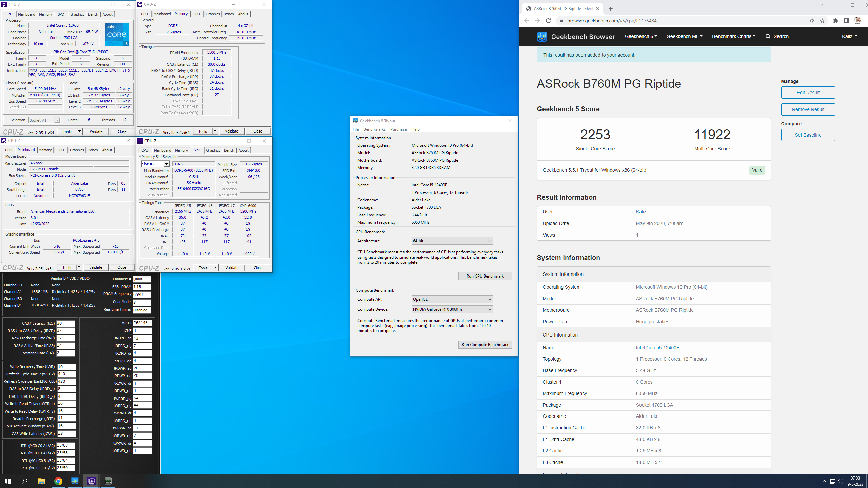868x488 pixels.
Task: Open the Socket #1 selection dropdown
Action: pyautogui.click(x=44, y=120)
